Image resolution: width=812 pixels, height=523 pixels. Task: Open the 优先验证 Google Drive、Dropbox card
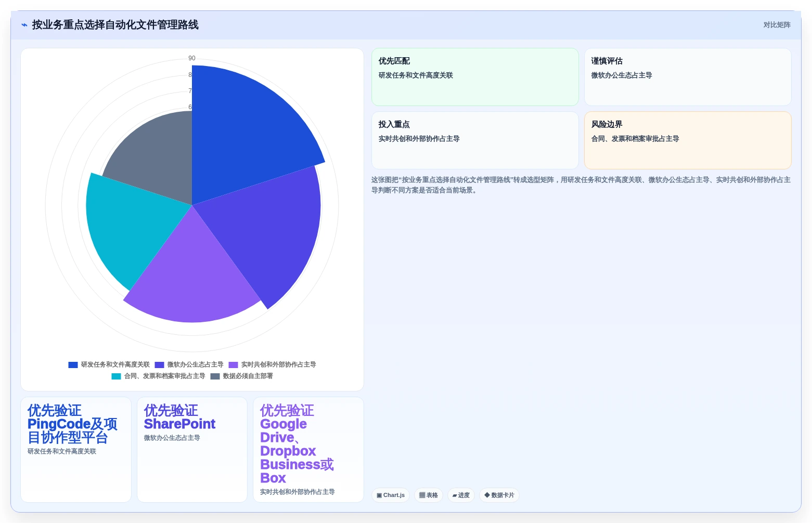[x=308, y=450]
